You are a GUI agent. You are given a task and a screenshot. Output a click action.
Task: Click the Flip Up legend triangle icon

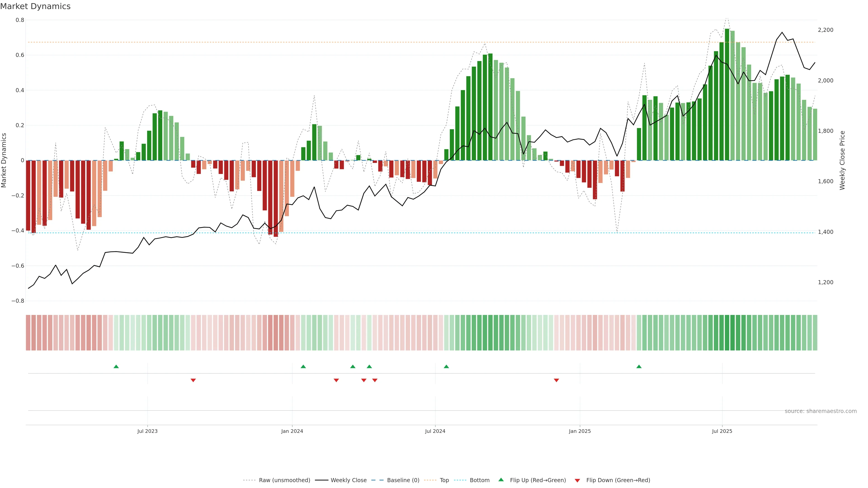click(x=501, y=480)
